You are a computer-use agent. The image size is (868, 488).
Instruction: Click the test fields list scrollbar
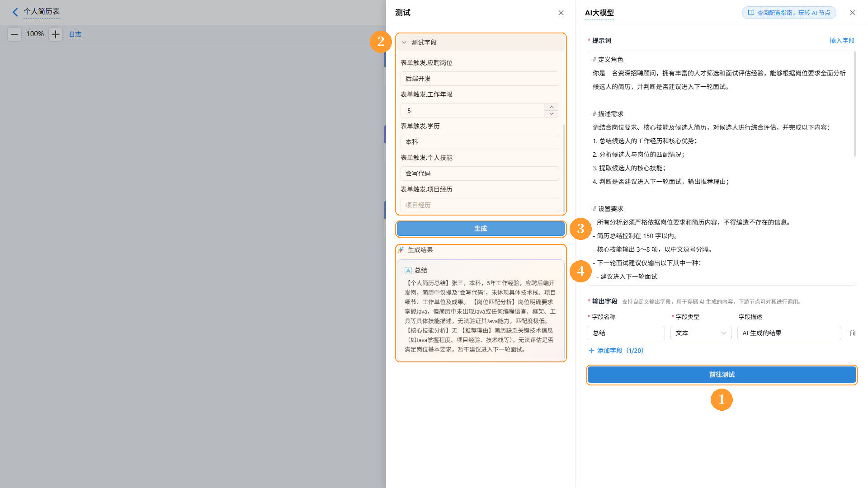tap(563, 168)
